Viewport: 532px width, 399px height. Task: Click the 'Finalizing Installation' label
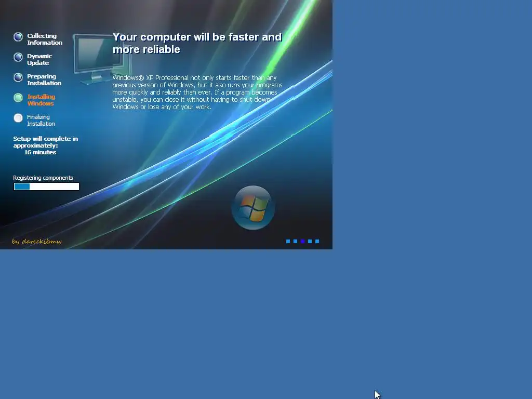pos(41,120)
